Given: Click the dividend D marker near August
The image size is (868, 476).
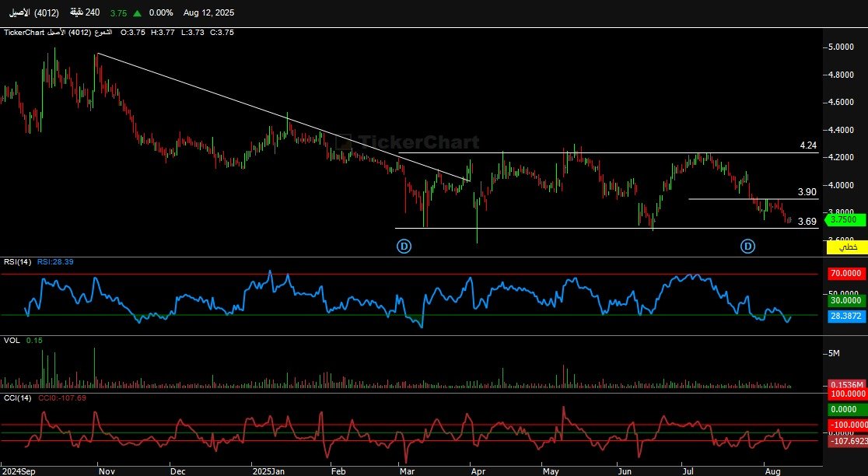Looking at the screenshot, I should (748, 247).
